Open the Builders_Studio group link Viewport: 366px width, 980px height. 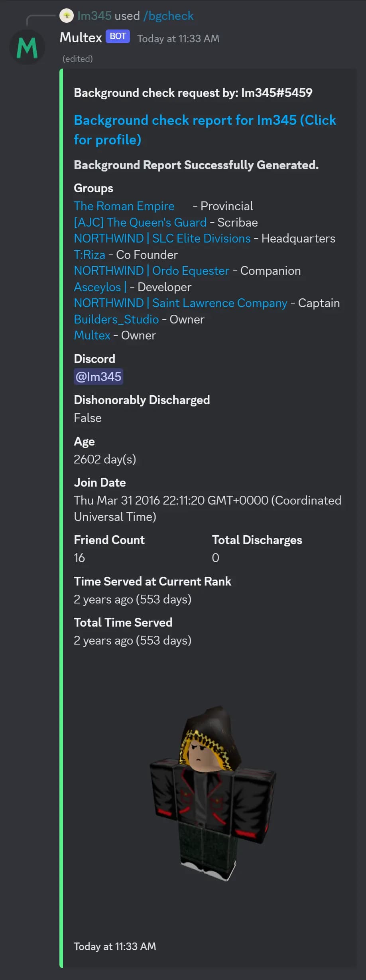(x=116, y=319)
